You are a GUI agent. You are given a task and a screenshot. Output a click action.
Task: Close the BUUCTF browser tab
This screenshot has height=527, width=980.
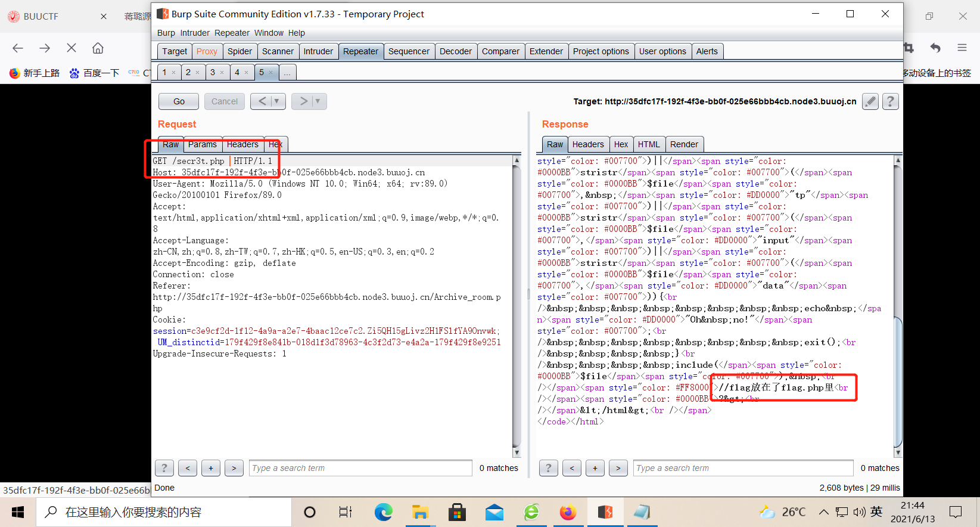coord(104,17)
